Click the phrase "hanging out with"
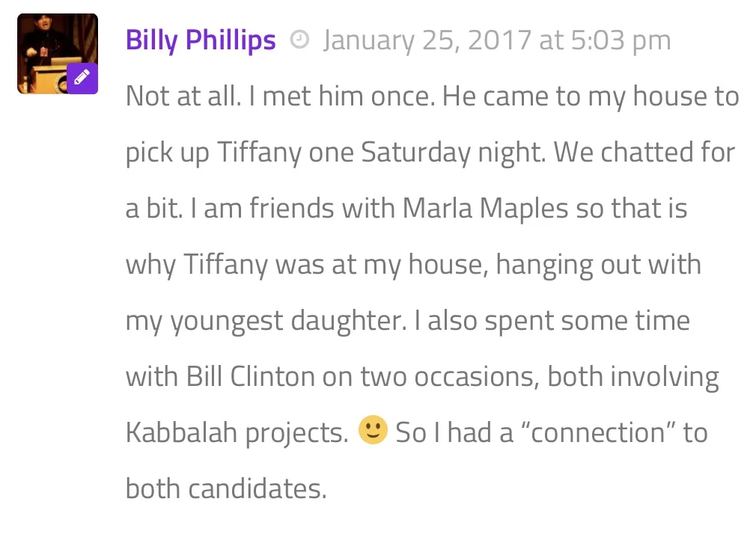 point(598,265)
